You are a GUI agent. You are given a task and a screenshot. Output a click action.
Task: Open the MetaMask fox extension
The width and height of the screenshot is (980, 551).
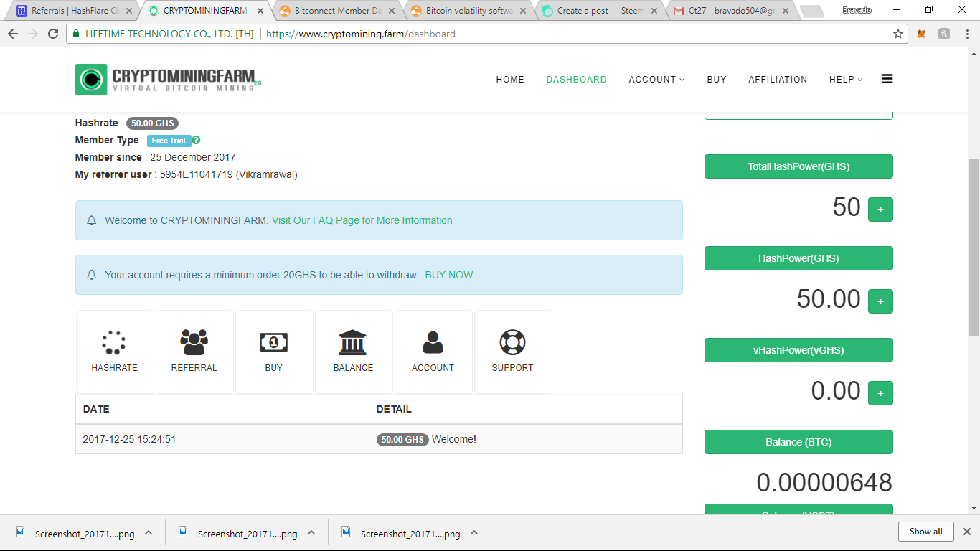[x=923, y=34]
